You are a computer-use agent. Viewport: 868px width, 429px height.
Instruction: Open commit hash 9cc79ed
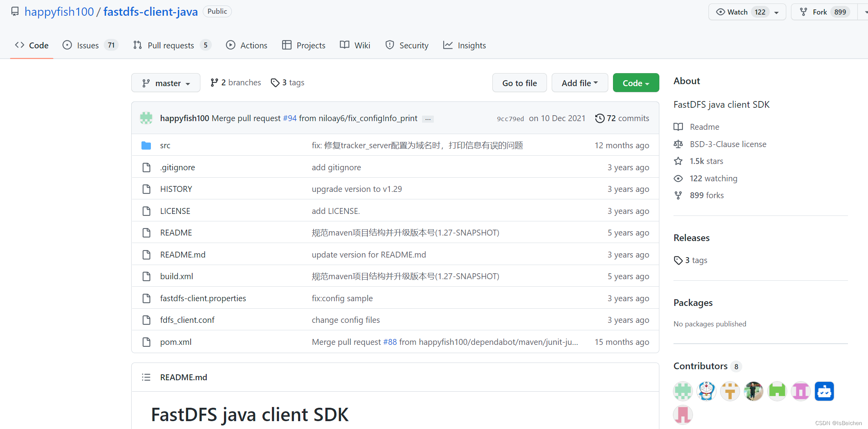tap(510, 119)
